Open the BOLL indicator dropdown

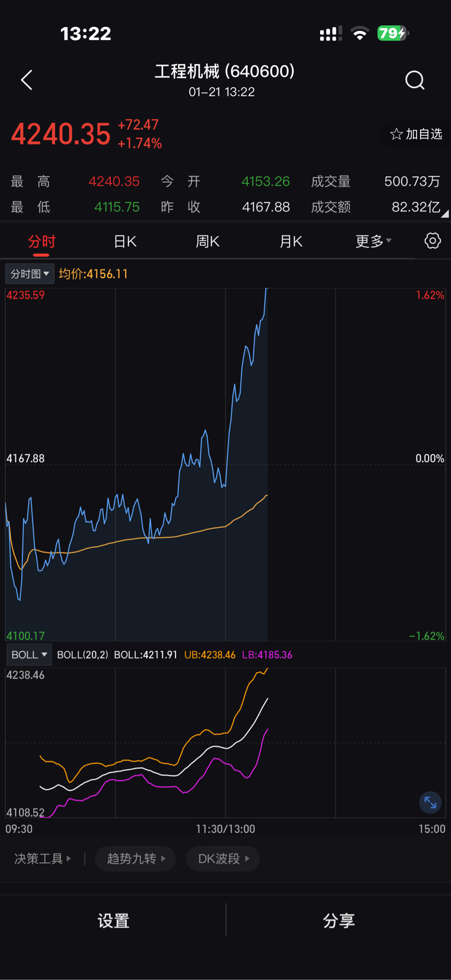[29, 655]
